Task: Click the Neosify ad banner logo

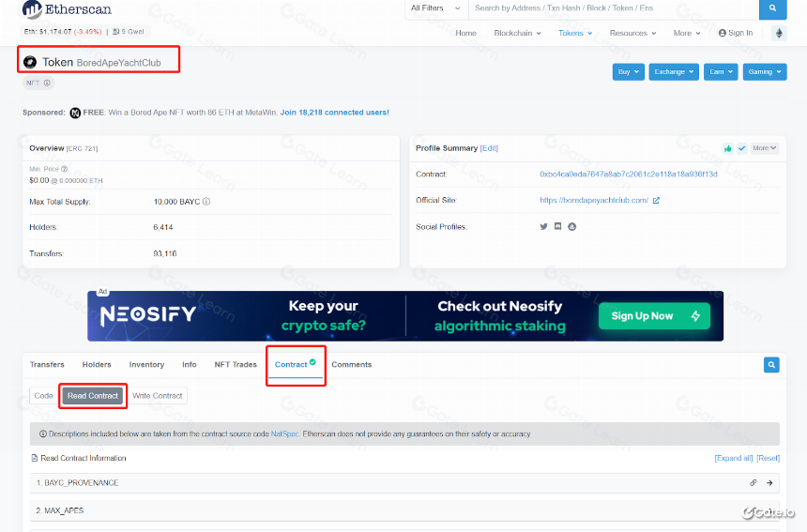Action: click(147, 315)
